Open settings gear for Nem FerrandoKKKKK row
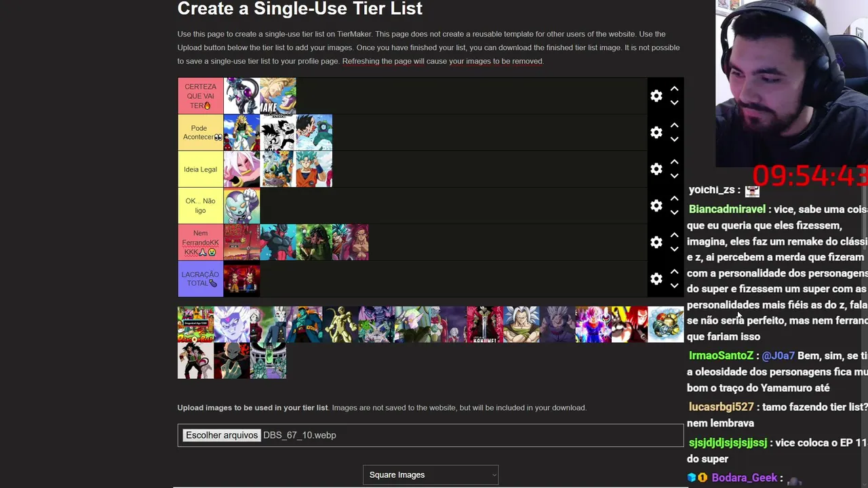This screenshot has height=488, width=868. tap(656, 243)
